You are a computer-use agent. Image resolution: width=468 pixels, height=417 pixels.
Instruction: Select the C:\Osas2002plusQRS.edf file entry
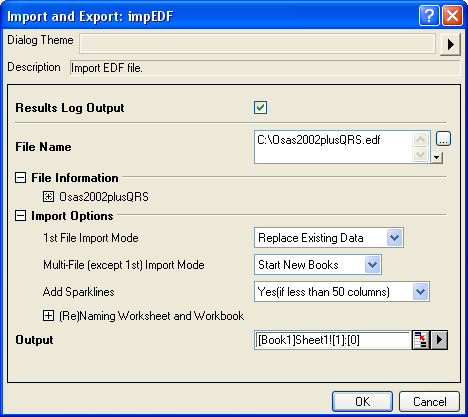click(319, 140)
